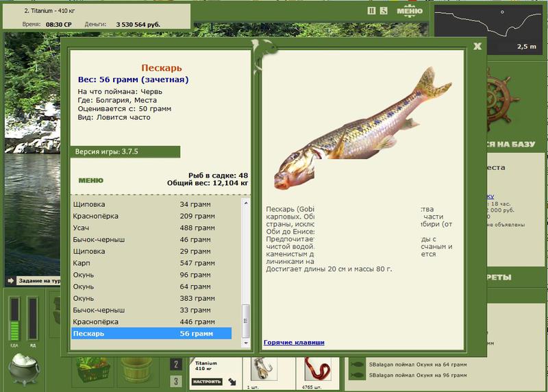548x392 pixels.
Task: Select highlighted Пескарь 56 грамм row
Action: point(151,333)
